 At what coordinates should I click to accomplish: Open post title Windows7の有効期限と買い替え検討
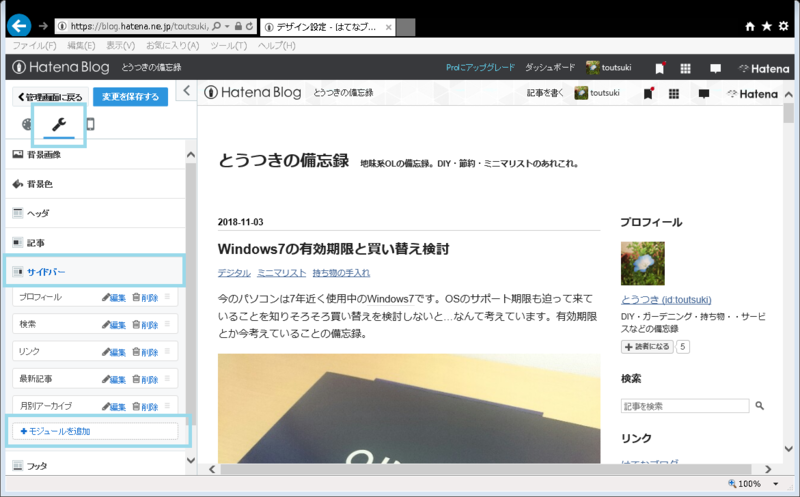point(334,249)
